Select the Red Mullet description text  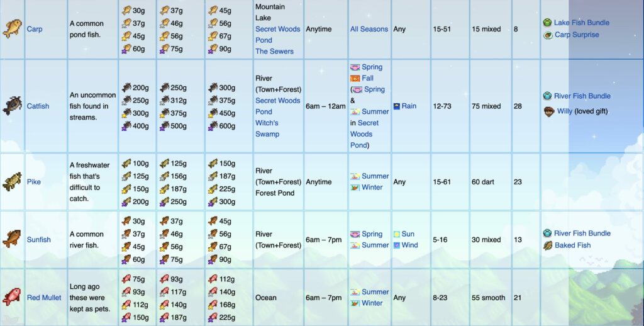click(x=90, y=298)
